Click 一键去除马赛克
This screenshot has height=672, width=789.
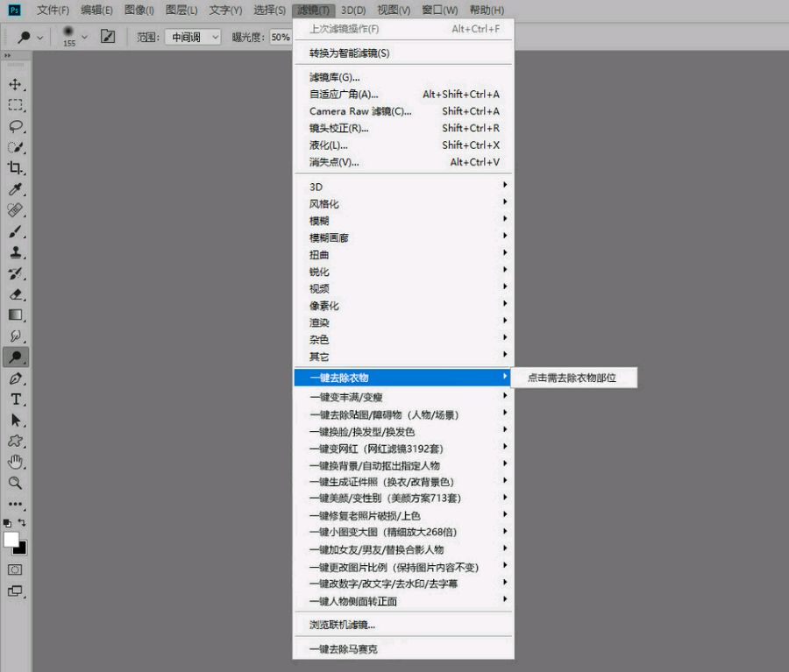click(403, 649)
